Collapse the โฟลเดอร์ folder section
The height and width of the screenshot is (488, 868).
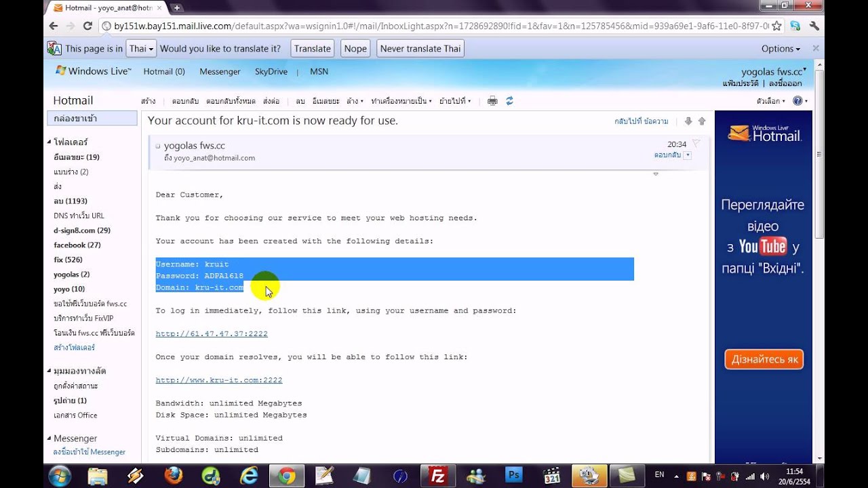coord(50,142)
